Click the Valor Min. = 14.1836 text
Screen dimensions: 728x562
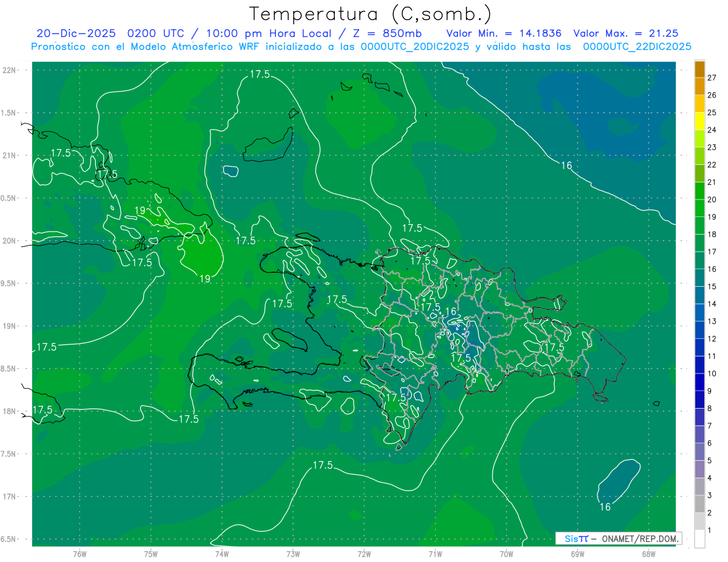click(505, 33)
